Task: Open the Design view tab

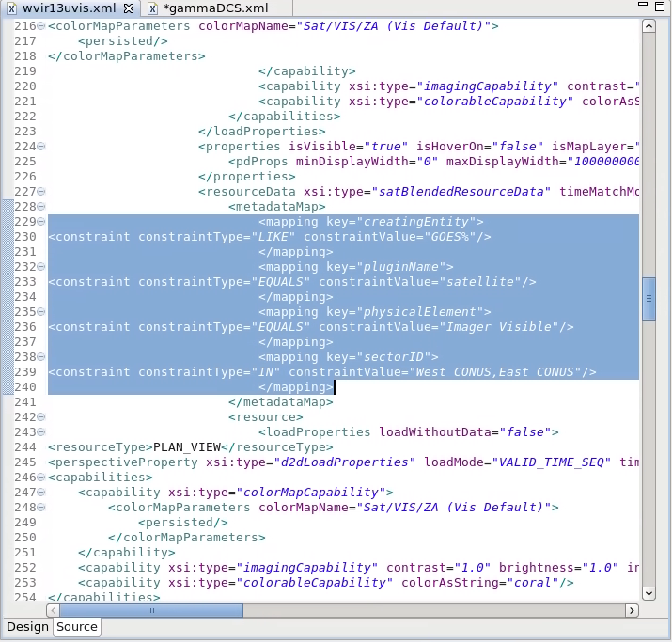Action: [x=27, y=627]
